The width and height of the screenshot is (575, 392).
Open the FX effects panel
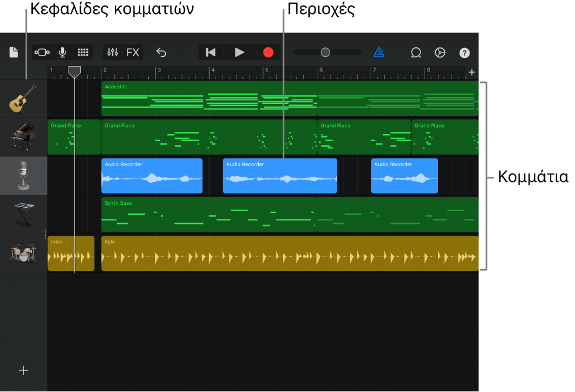point(133,53)
